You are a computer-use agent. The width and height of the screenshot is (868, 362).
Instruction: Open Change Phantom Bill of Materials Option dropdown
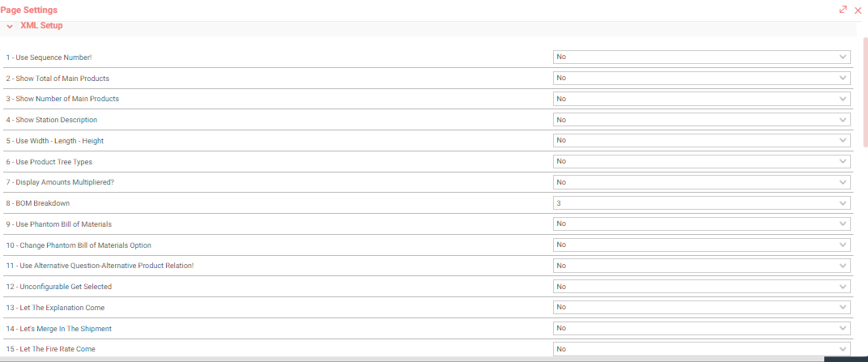(701, 245)
